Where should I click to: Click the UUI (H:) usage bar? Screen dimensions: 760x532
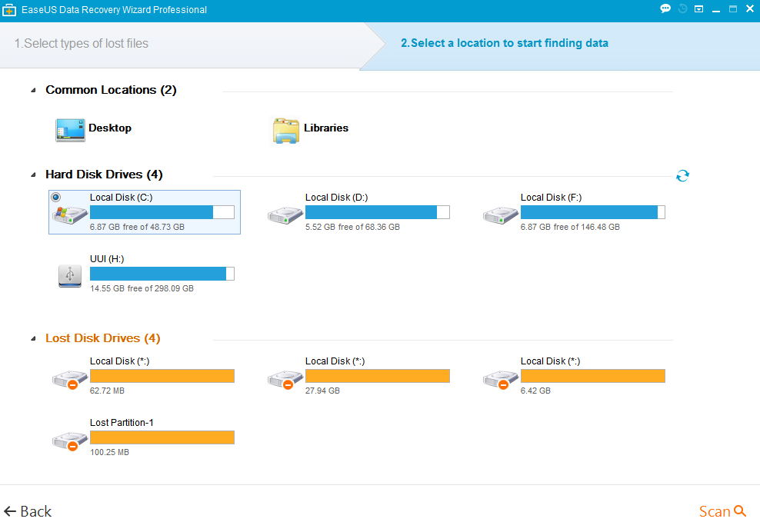coord(162,274)
